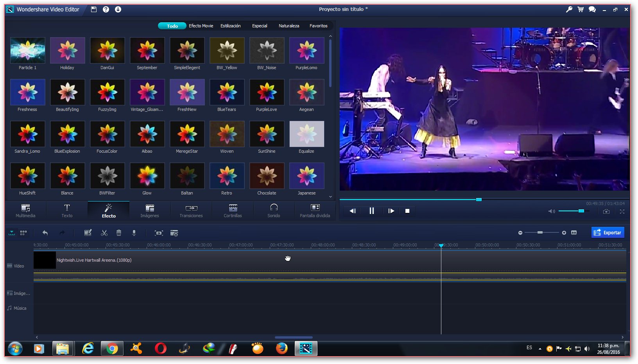Click the timeline playhead marker
Image resolution: width=638 pixels, height=364 pixels.
[x=441, y=245]
